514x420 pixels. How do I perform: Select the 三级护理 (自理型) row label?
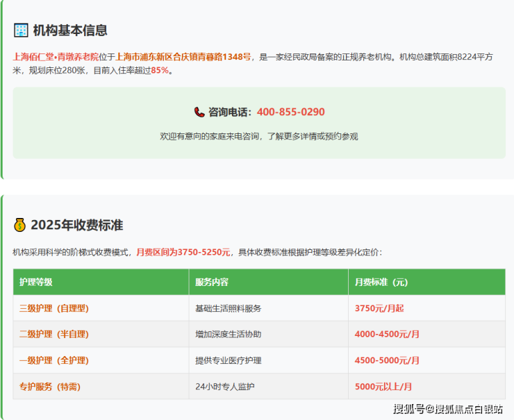53,308
